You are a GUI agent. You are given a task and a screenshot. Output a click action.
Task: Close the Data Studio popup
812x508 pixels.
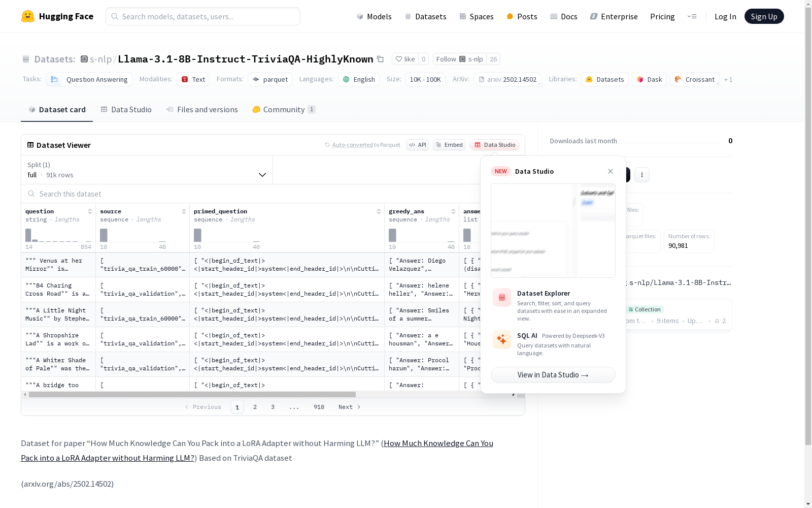click(611, 171)
